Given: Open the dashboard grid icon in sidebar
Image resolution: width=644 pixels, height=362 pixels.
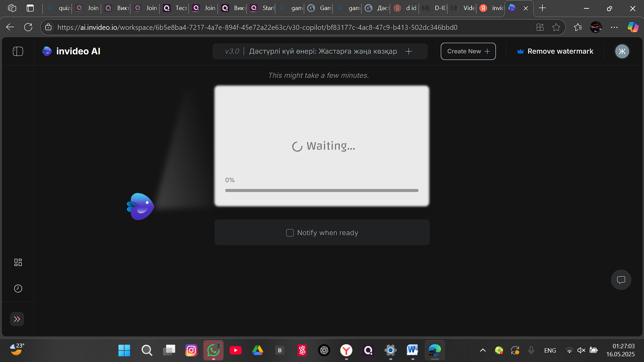Looking at the screenshot, I should [18, 262].
